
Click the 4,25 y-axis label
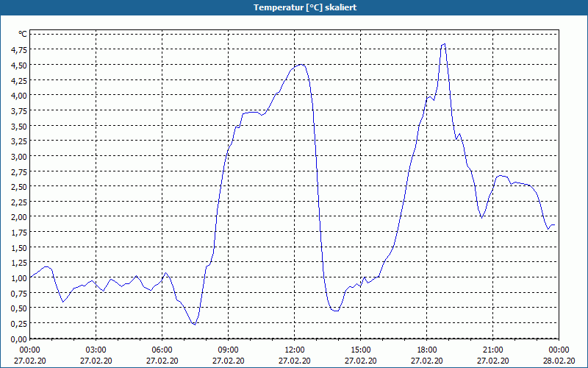[x=21, y=80]
